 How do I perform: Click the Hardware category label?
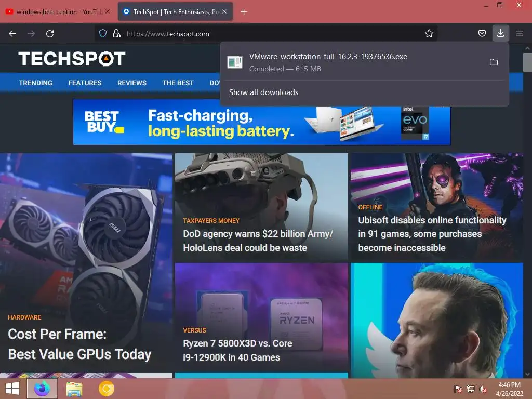24,317
